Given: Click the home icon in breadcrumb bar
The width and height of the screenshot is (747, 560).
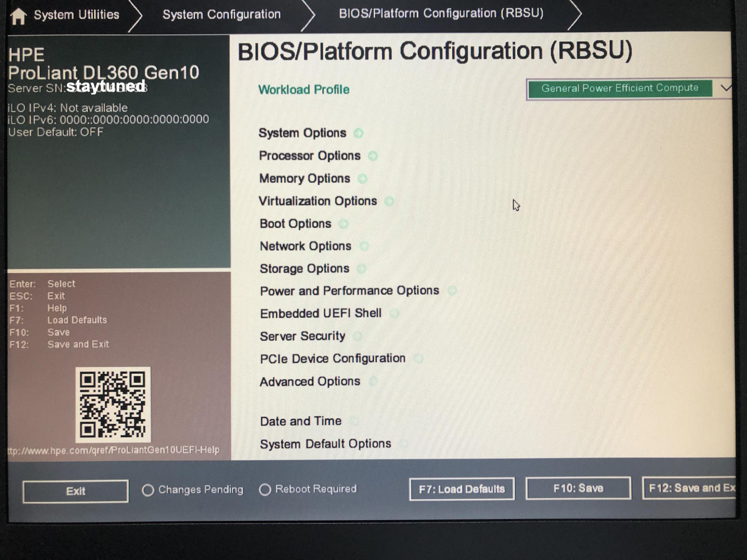Looking at the screenshot, I should pyautogui.click(x=18, y=16).
